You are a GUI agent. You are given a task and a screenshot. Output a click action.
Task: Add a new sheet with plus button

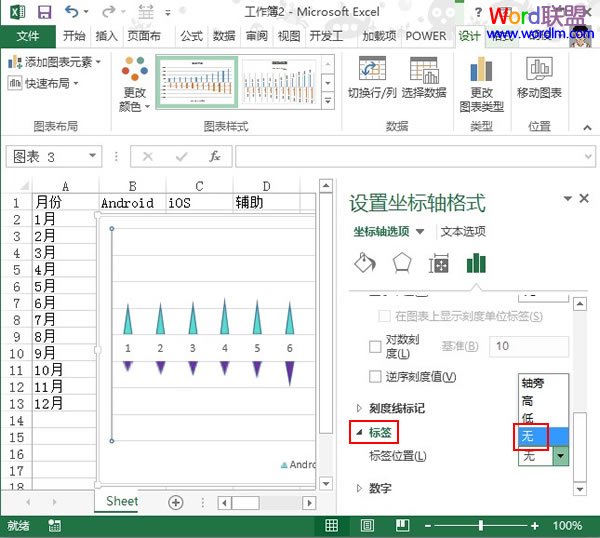[176, 502]
